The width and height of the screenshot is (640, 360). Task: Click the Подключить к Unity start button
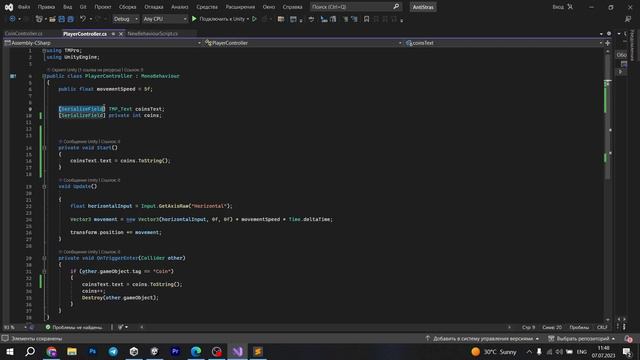pos(220,19)
